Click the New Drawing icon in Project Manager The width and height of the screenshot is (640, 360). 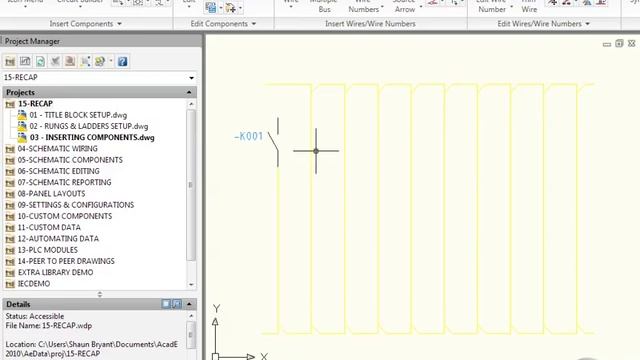(25, 62)
